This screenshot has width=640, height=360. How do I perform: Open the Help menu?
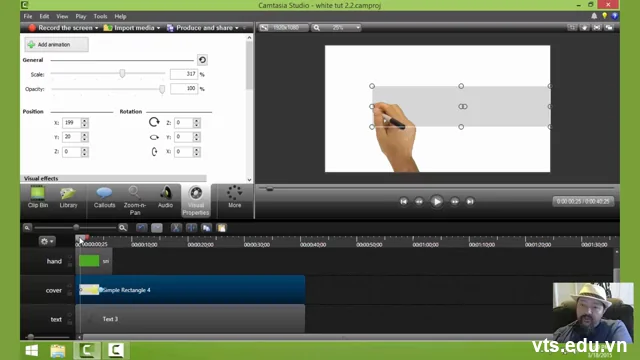click(x=120, y=16)
